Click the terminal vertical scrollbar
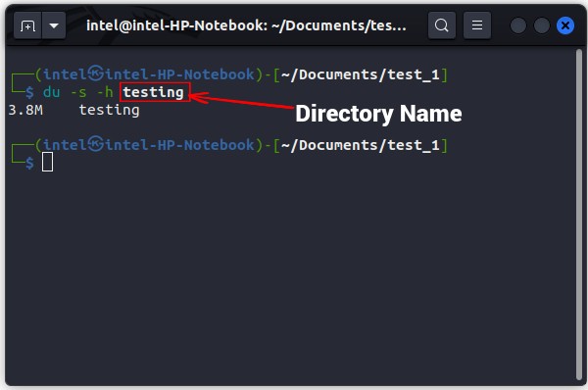The width and height of the screenshot is (588, 390). pyautogui.click(x=579, y=215)
